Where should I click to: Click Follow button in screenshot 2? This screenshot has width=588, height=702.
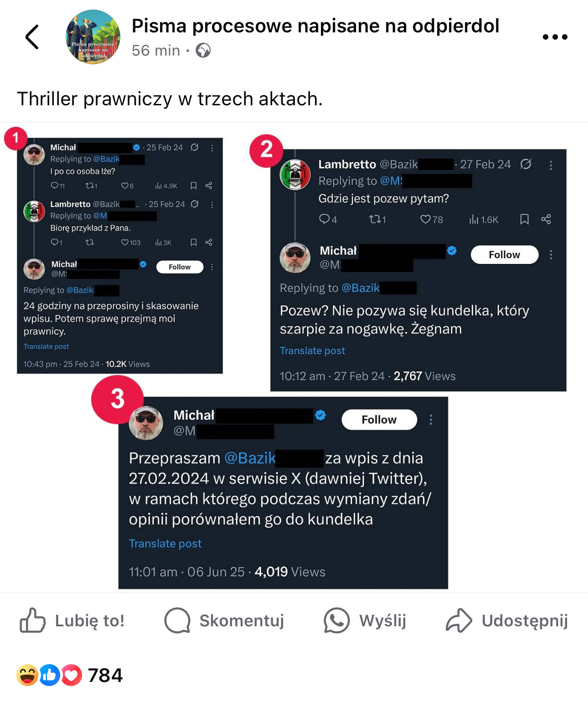pyautogui.click(x=505, y=254)
